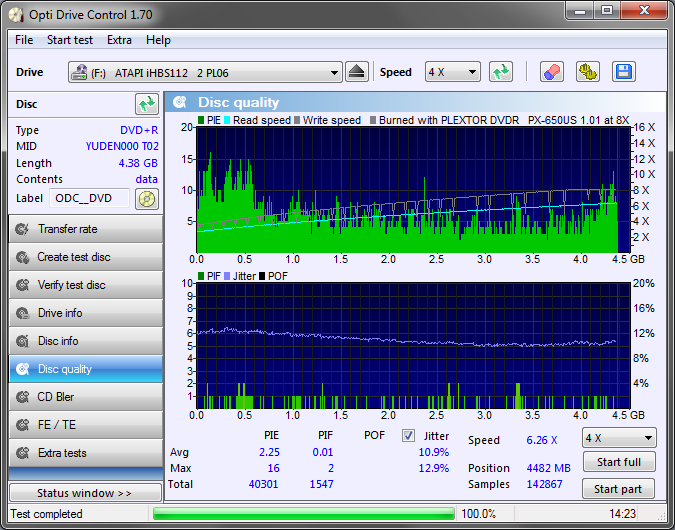
Task: Click the Create test disc sidebar icon
Action: 22,257
